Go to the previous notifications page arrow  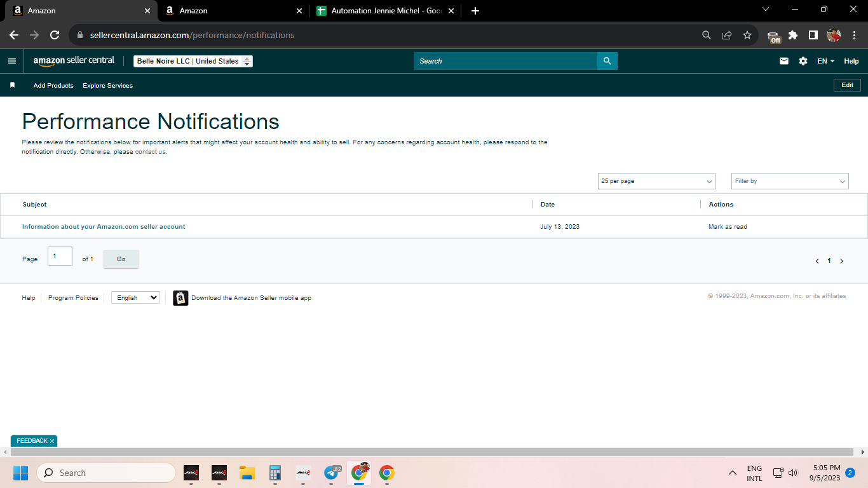coord(817,261)
